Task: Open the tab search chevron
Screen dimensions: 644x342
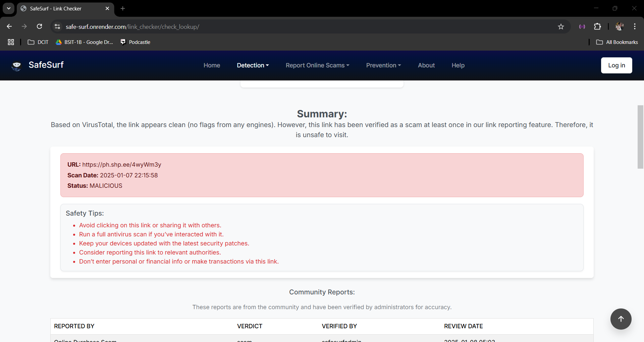Action: 9,8
